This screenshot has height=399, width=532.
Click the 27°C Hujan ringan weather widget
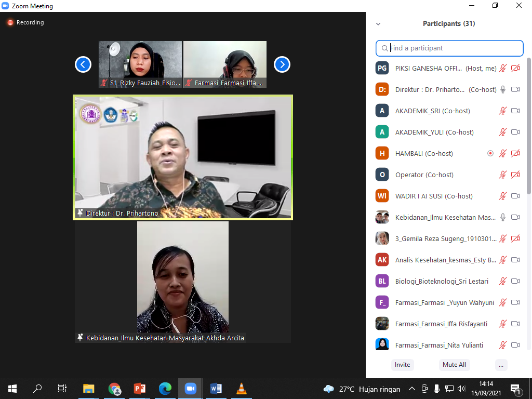362,389
